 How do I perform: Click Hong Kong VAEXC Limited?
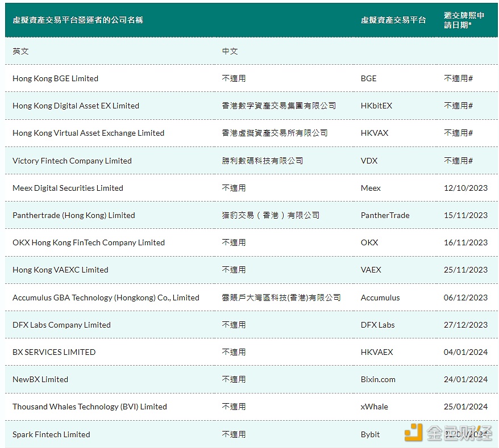[x=60, y=270]
